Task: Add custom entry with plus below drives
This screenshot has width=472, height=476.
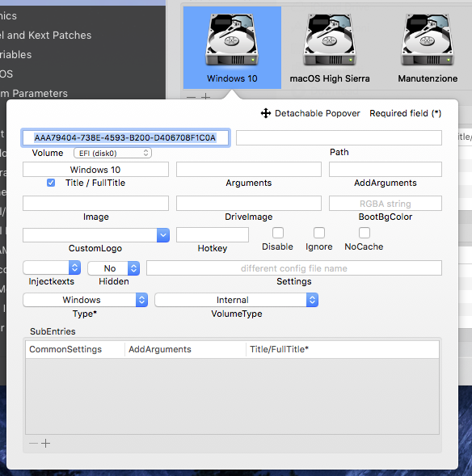Action: [206, 96]
